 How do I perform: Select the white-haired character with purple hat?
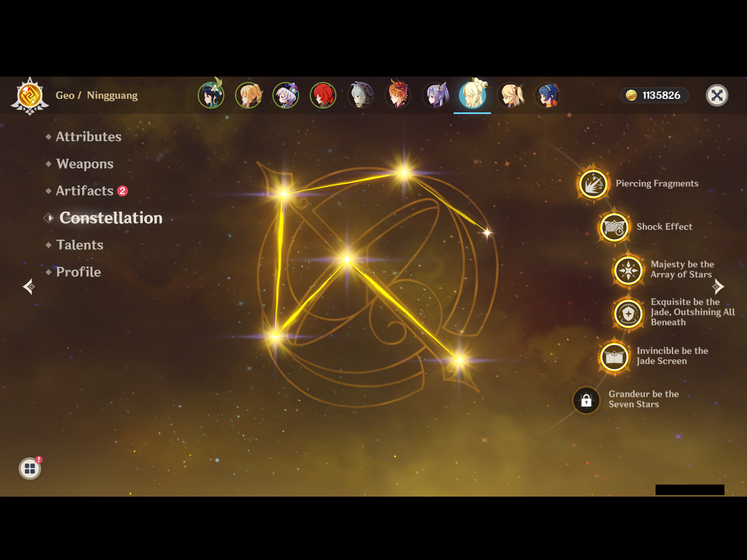(x=286, y=94)
